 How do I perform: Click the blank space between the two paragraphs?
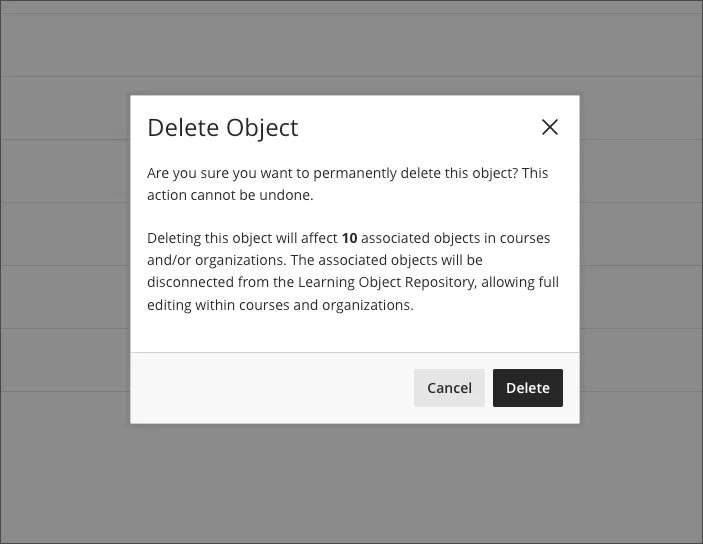[350, 216]
